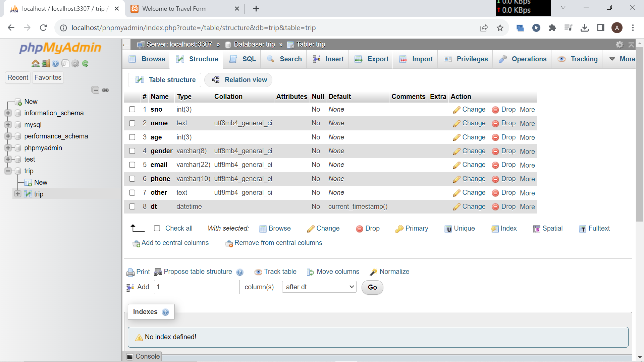Image resolution: width=644 pixels, height=362 pixels.
Task: Collapse the trip database in the tree
Action: click(x=7, y=171)
